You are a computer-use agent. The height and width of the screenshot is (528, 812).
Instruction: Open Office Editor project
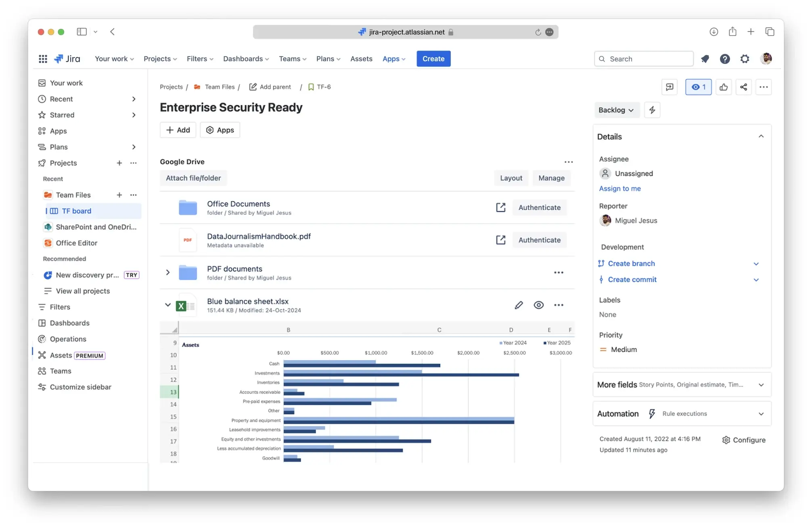[76, 243]
